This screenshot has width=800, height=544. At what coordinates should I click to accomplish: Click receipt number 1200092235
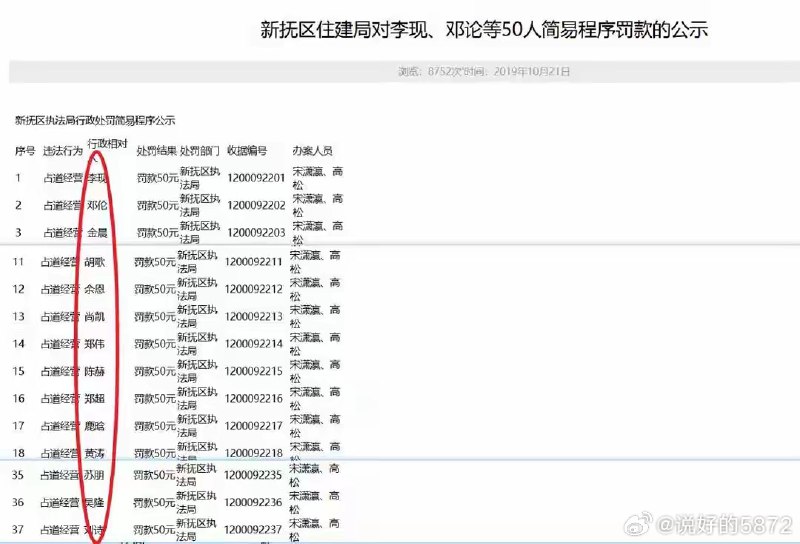pyautogui.click(x=253, y=475)
